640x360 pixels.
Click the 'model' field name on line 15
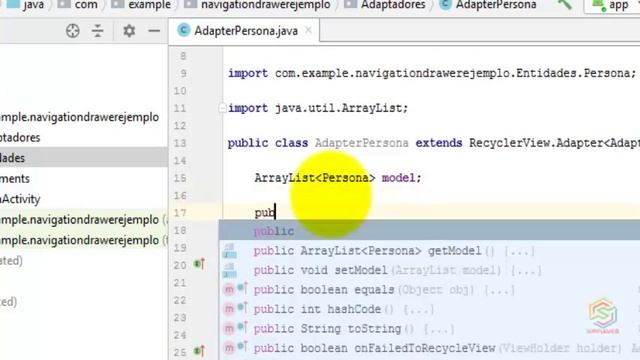398,178
